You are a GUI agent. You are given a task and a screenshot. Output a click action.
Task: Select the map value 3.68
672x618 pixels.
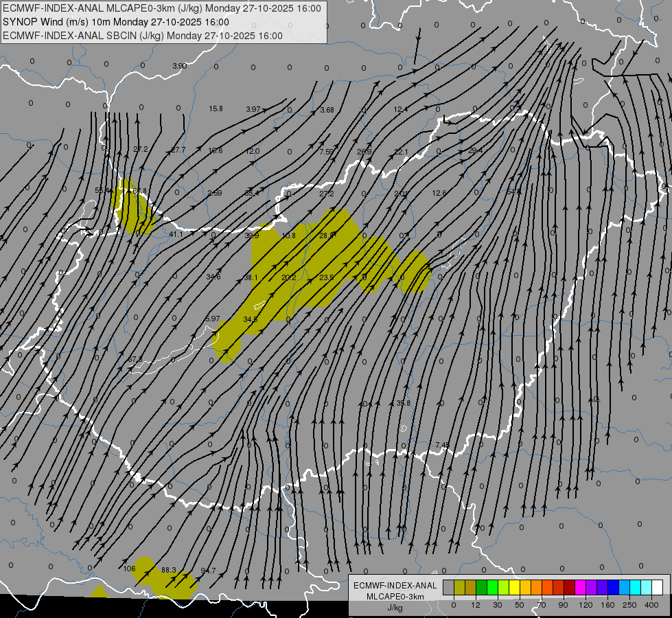pyautogui.click(x=327, y=111)
